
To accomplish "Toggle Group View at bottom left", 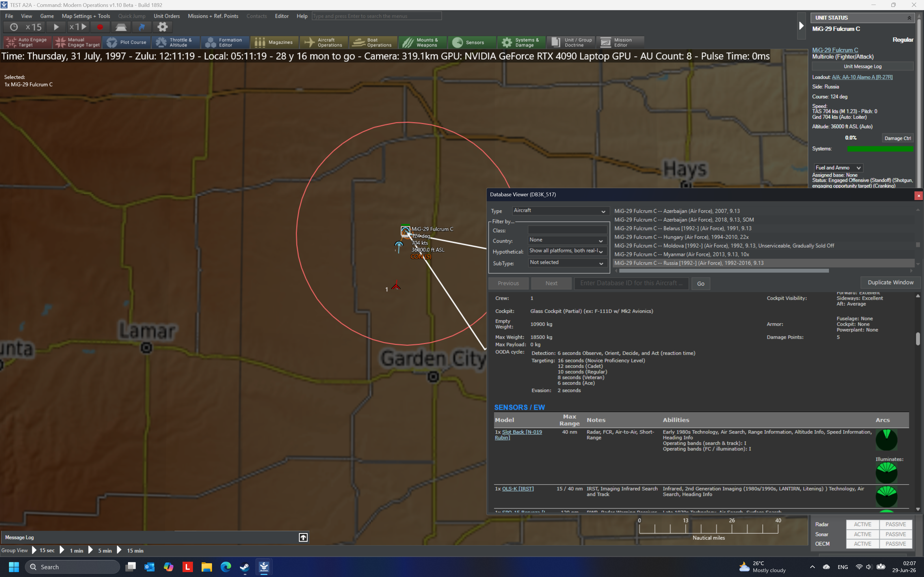I will [14, 550].
